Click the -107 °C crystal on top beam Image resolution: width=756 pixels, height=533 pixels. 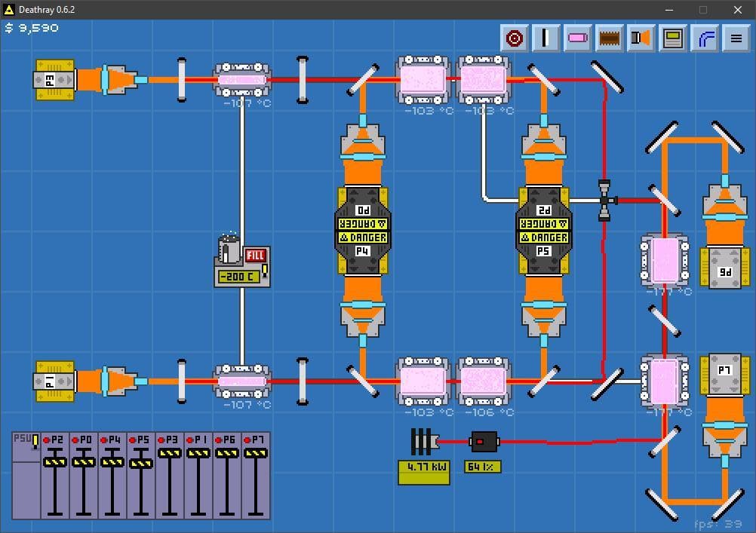[x=242, y=79]
